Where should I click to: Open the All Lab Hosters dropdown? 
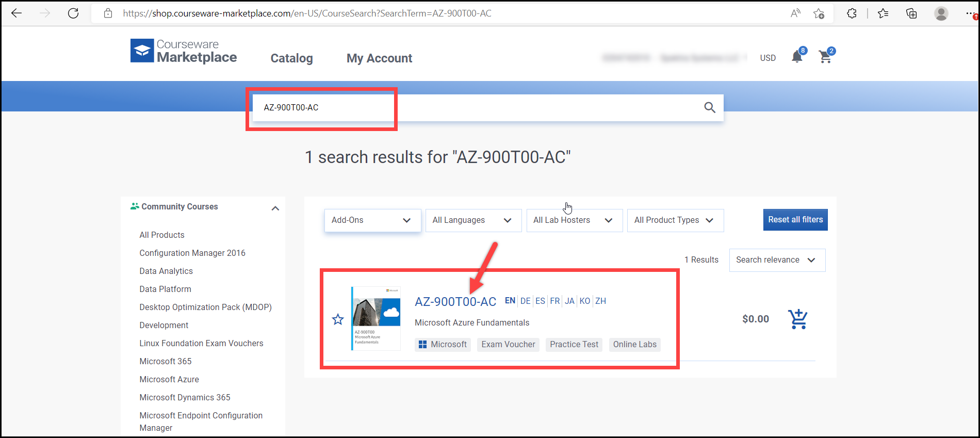coord(575,220)
